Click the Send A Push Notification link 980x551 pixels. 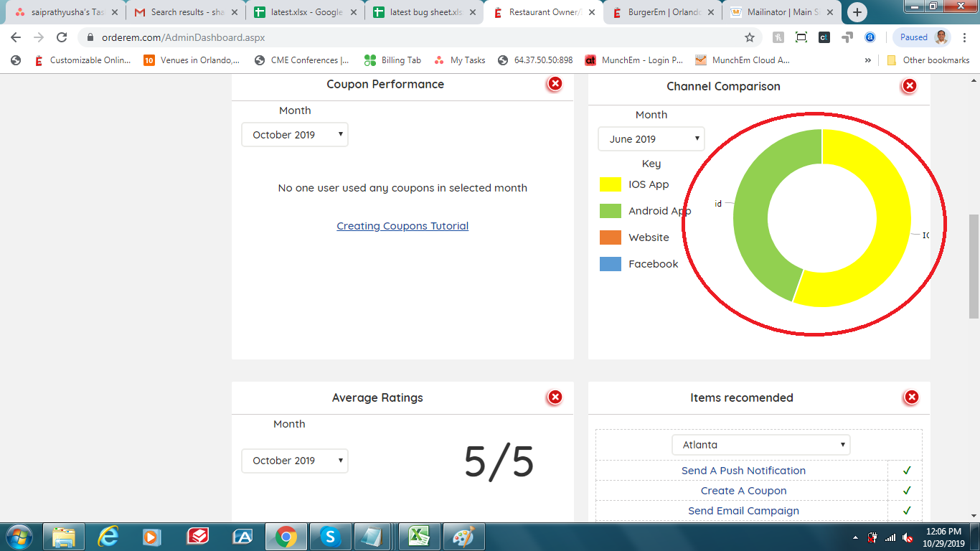[743, 471]
